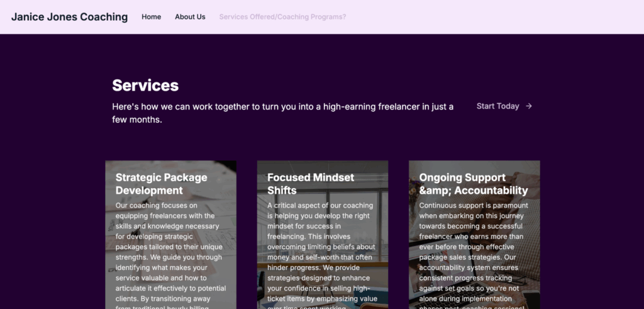Open the About Us nav item
Screen dimensions: 644x309
point(190,17)
